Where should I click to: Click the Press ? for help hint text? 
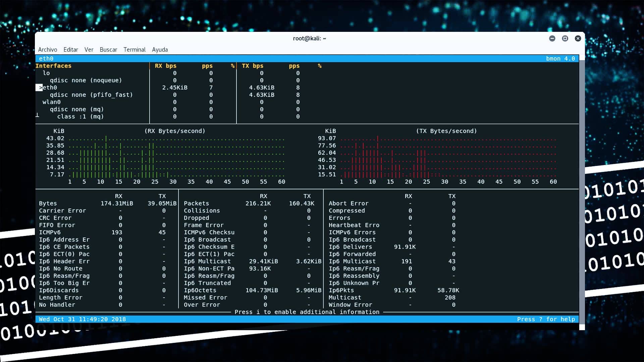[547, 319]
